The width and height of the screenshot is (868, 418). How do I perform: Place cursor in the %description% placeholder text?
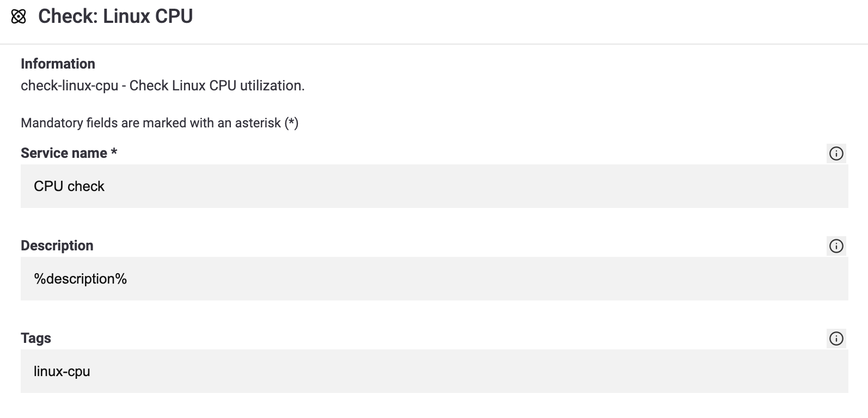(x=81, y=279)
